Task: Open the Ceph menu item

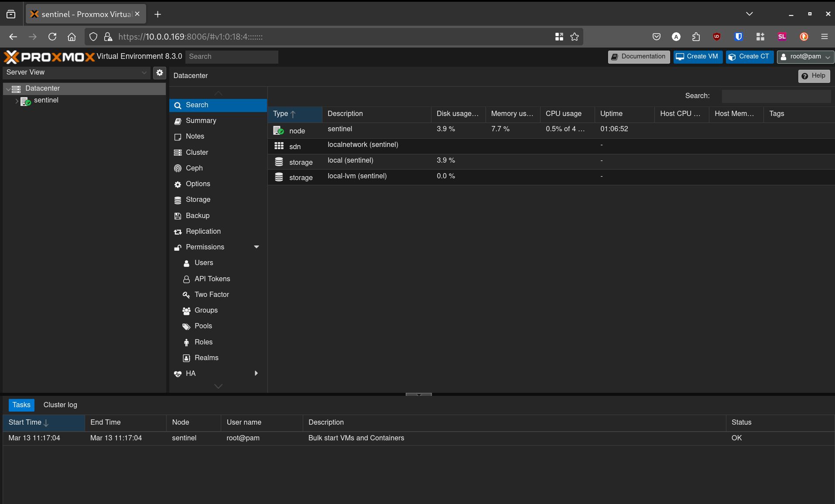Action: click(x=218, y=168)
